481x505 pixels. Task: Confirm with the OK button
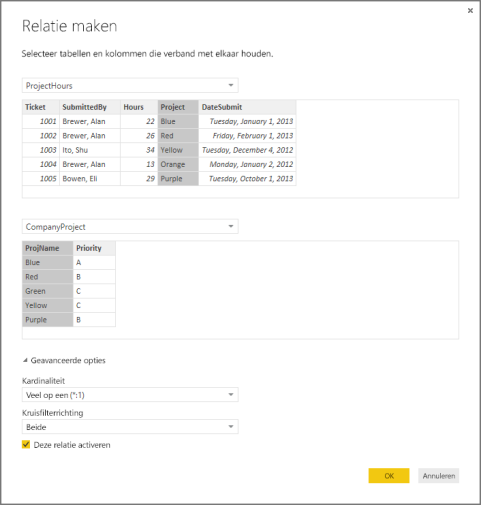coord(389,476)
